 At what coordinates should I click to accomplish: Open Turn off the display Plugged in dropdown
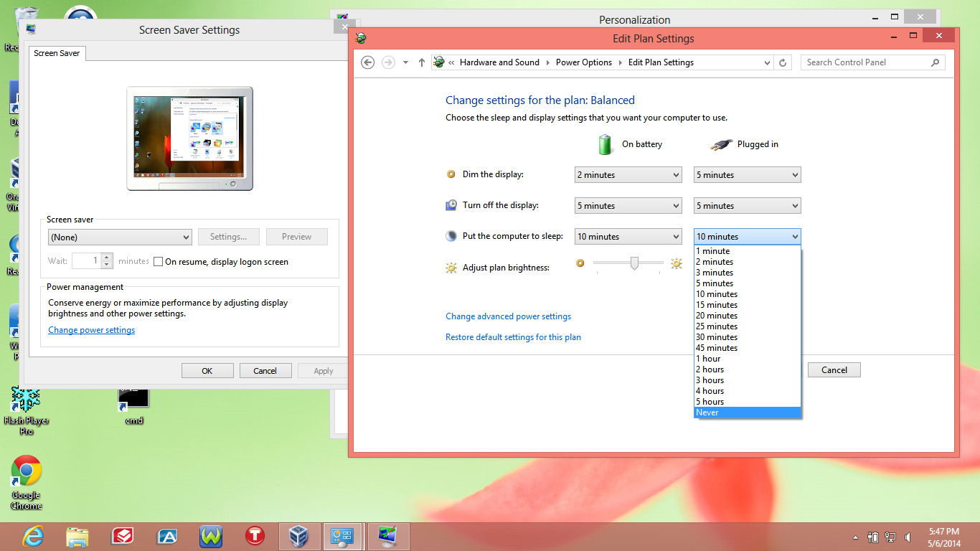click(x=747, y=205)
